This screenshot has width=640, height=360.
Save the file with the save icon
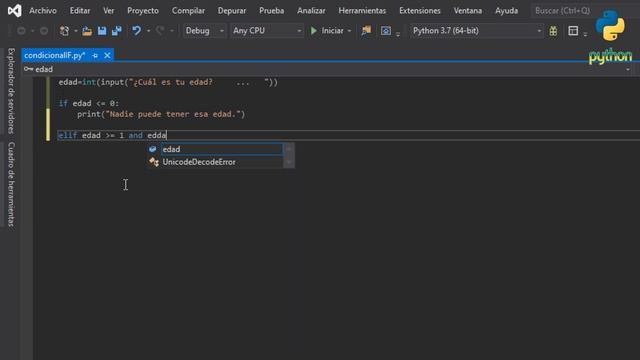point(102,31)
